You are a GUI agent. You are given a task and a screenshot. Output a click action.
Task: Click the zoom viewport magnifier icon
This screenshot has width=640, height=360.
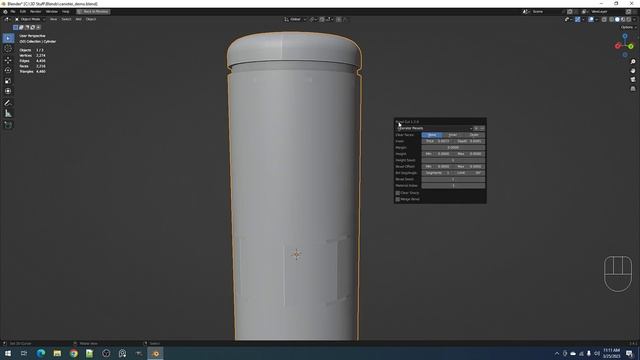click(633, 62)
